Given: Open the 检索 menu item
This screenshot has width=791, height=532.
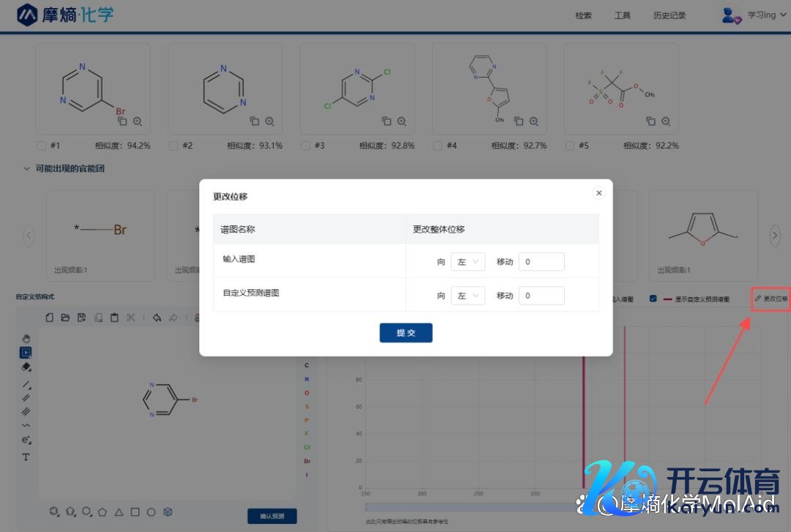Looking at the screenshot, I should (583, 15).
